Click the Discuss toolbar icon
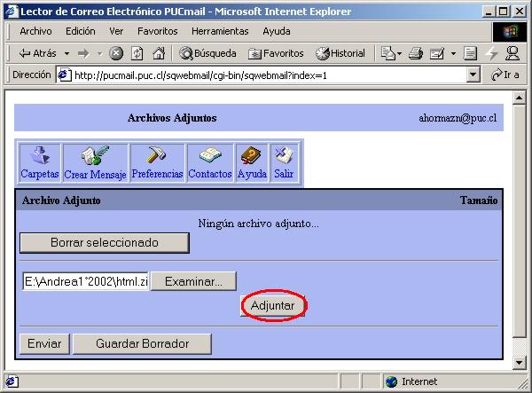 (470, 53)
